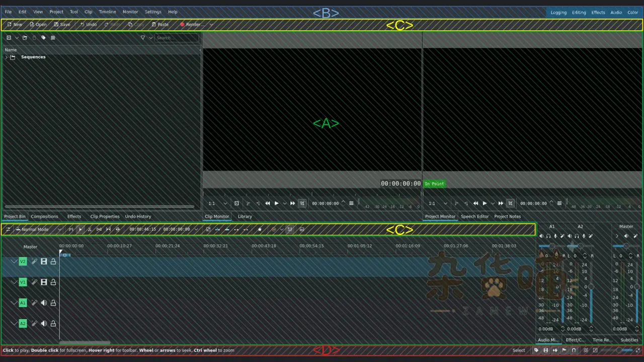
Task: Open the favorite effects star icon
Action: tap(260, 229)
